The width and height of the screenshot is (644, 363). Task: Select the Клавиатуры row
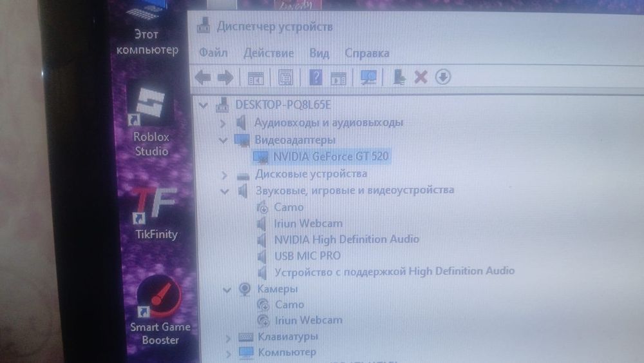(287, 337)
